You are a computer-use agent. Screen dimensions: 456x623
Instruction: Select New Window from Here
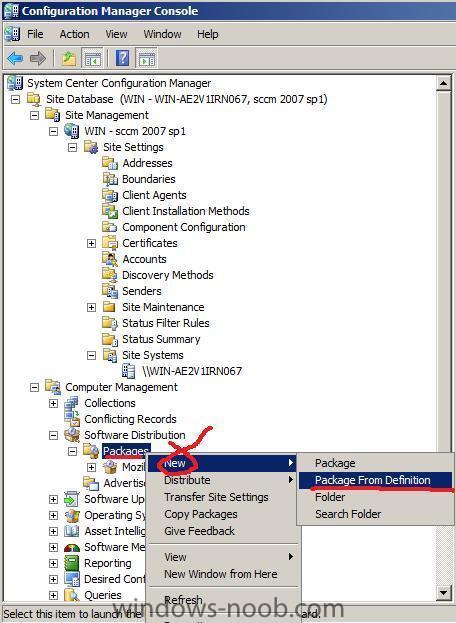coord(222,574)
